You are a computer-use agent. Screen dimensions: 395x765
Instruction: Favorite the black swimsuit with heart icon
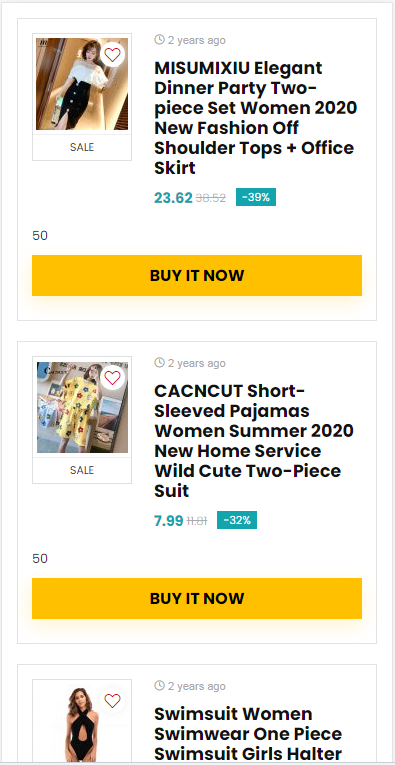112,701
